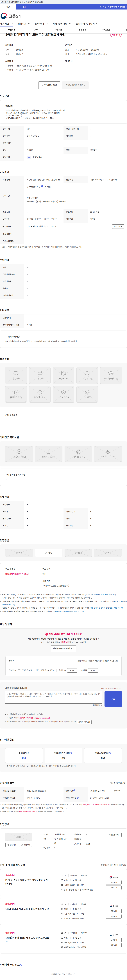Open the 1등급 어머님 케어 도움 posting
Image resolution: width=127 pixels, height=980 pixels.
tap(27, 909)
